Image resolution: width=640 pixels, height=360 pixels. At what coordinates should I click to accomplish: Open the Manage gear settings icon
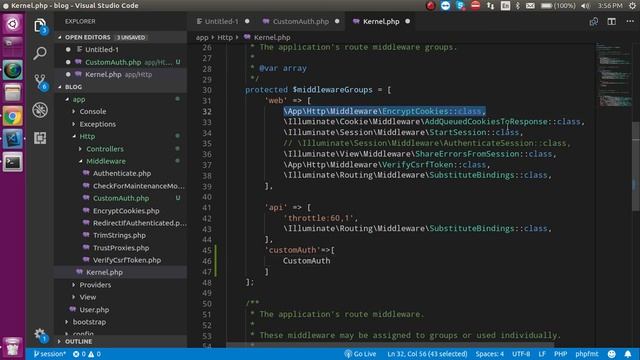40,334
